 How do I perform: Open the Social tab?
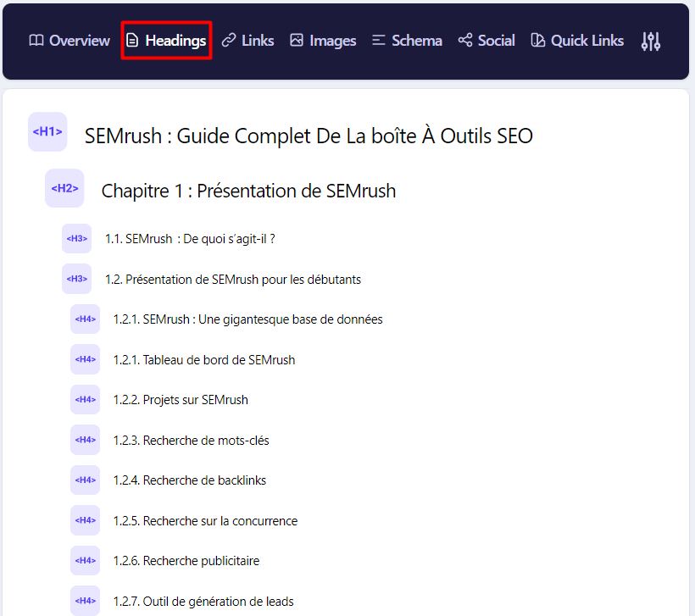[486, 41]
